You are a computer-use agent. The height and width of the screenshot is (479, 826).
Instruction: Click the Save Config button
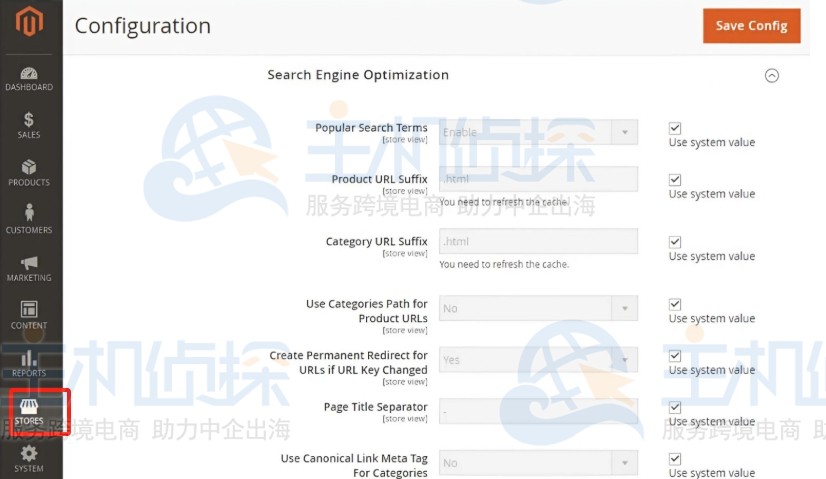[751, 26]
